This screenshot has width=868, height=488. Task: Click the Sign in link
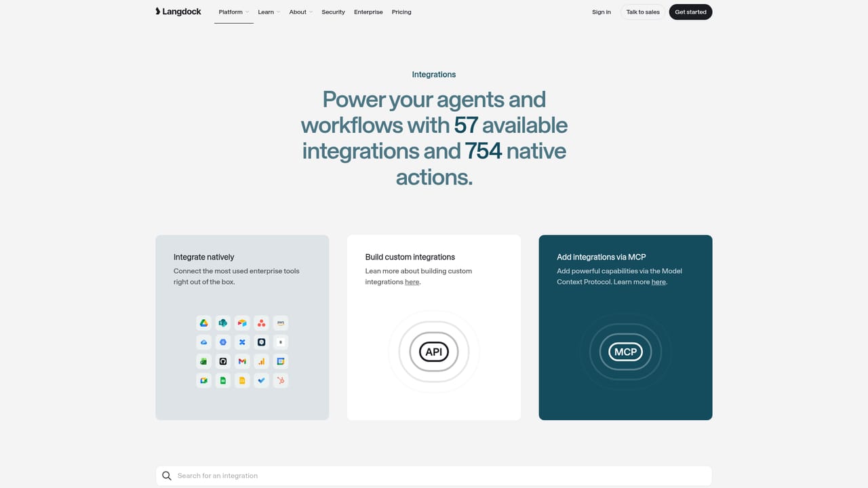[x=601, y=12]
